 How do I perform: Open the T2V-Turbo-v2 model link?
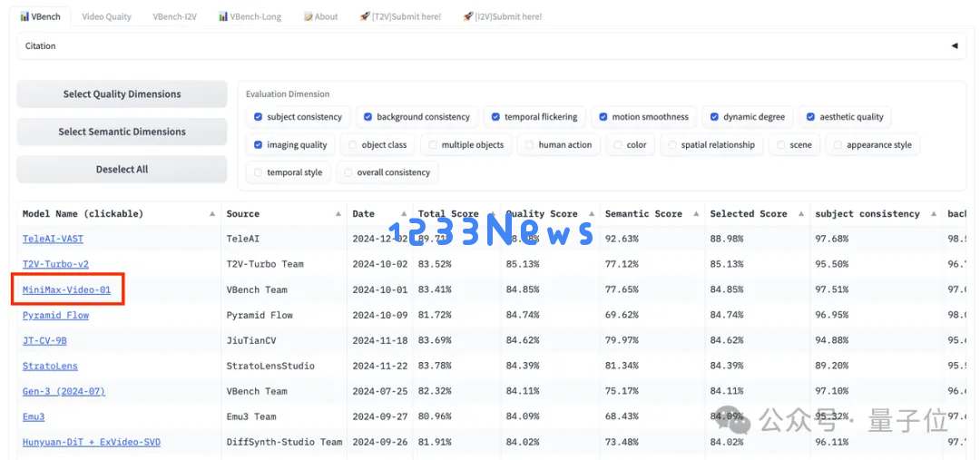[x=55, y=264]
